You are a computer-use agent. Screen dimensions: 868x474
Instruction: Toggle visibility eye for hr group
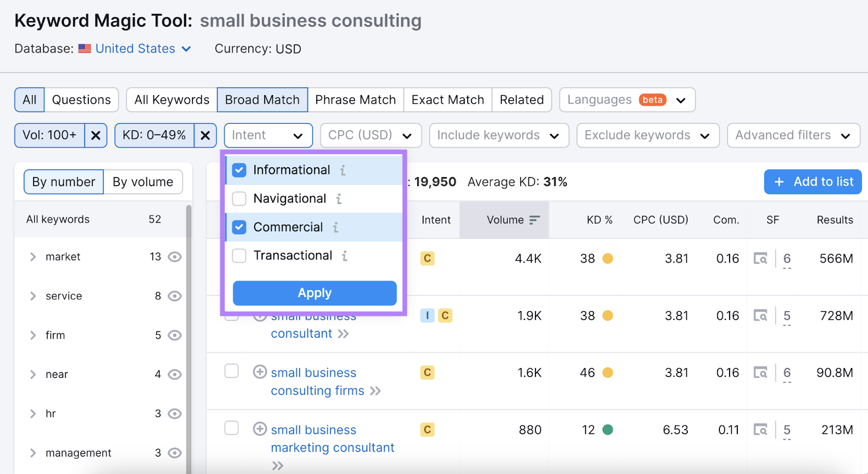pos(175,414)
